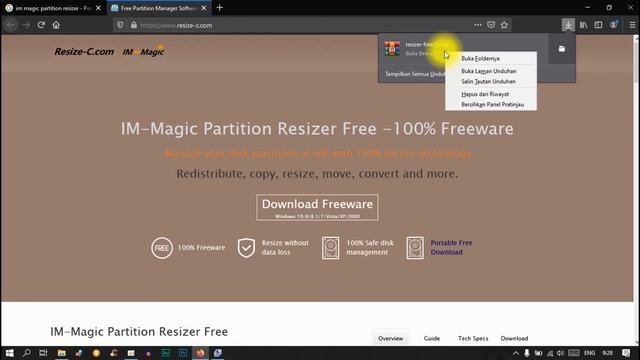Click the IM-Magic Partition Resizer Free heading

[x=139, y=331]
